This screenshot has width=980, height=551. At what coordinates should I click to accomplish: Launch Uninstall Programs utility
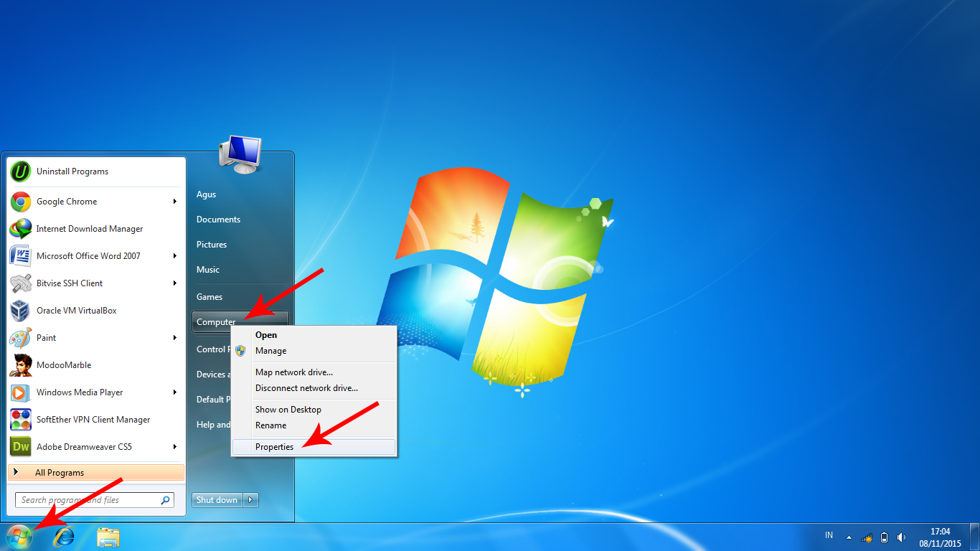click(72, 171)
